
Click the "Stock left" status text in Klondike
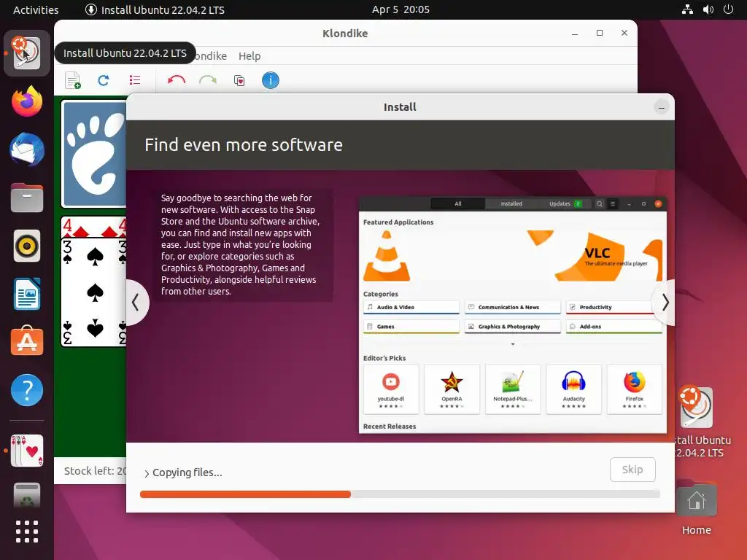(95, 471)
